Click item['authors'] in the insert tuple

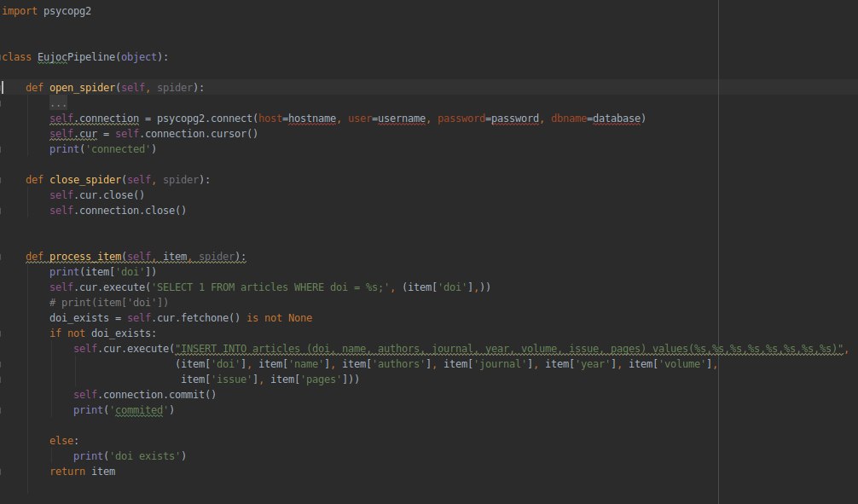tap(387, 363)
